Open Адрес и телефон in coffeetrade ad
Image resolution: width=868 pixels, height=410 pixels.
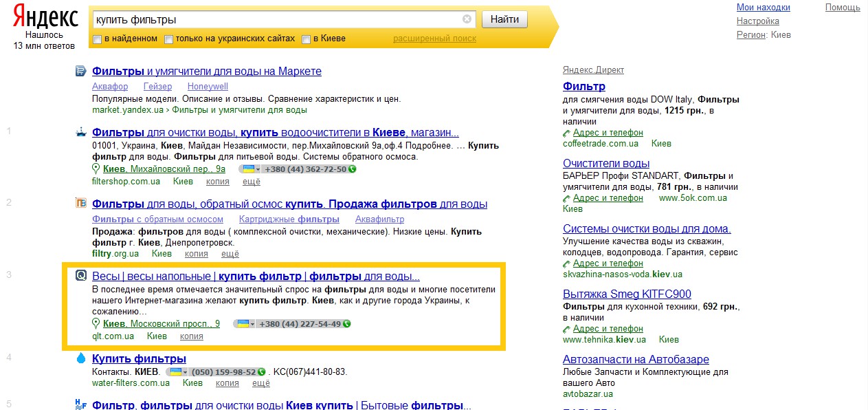pyautogui.click(x=608, y=133)
